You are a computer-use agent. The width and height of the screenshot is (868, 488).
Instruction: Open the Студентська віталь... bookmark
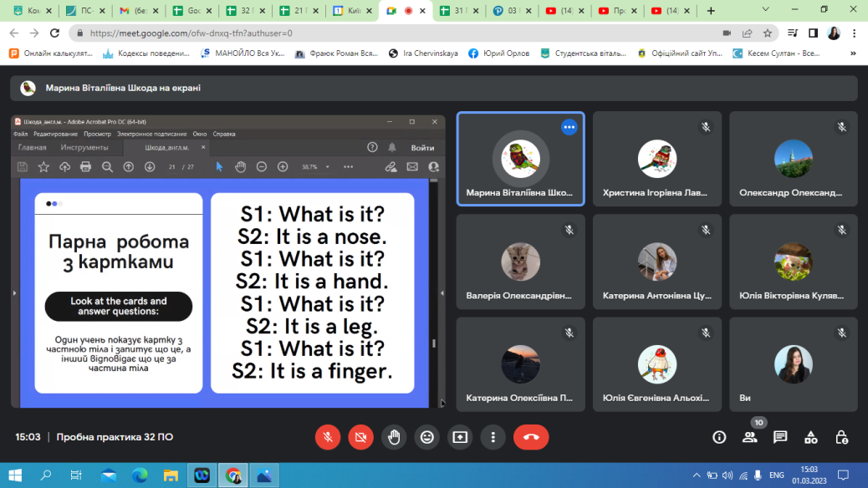coord(584,53)
